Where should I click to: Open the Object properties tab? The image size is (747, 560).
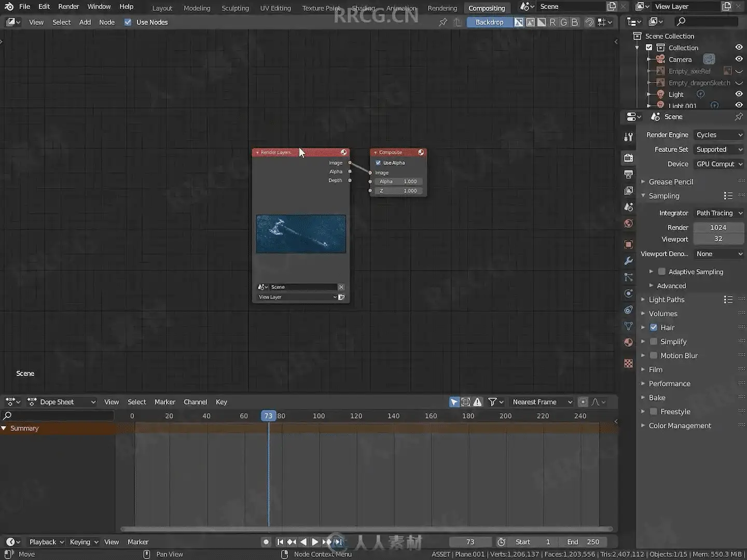(629, 244)
